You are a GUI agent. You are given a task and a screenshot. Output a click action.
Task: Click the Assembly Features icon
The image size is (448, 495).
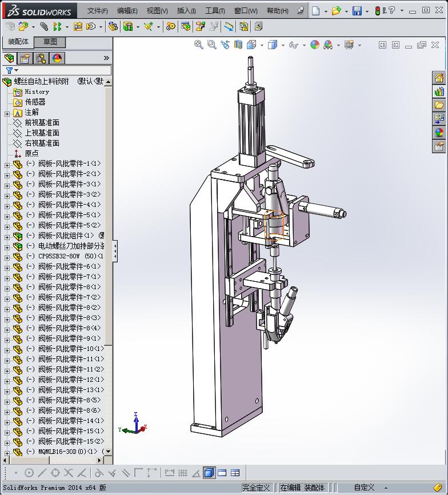click(x=128, y=26)
